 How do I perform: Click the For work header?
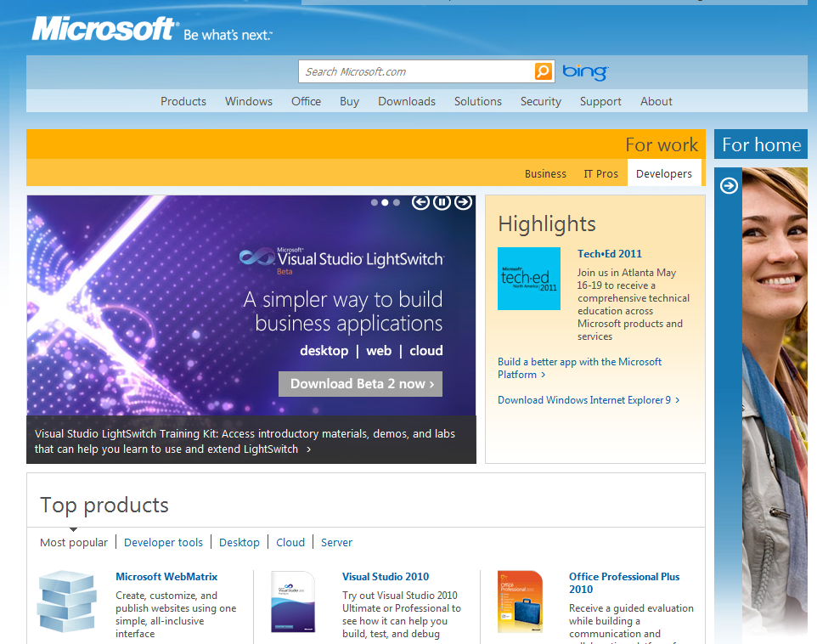click(x=662, y=144)
